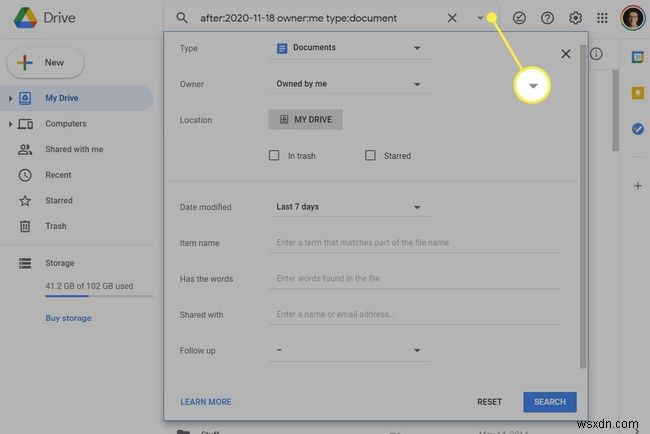This screenshot has width=650, height=434.
Task: Click the search magnifier icon
Action: click(x=182, y=18)
